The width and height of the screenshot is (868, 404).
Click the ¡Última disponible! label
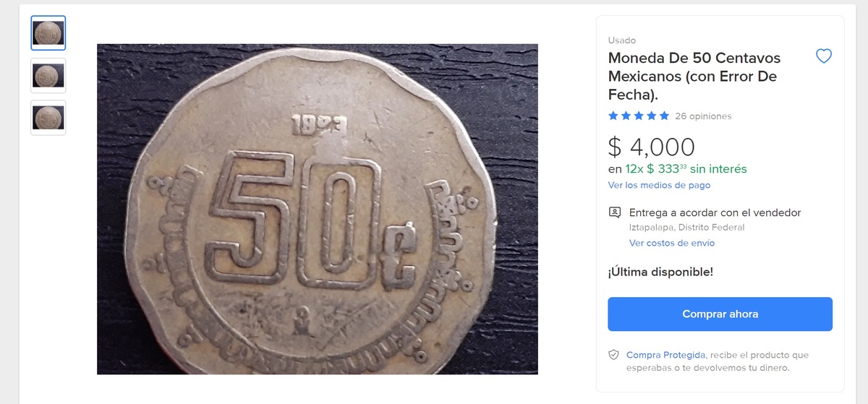click(660, 272)
